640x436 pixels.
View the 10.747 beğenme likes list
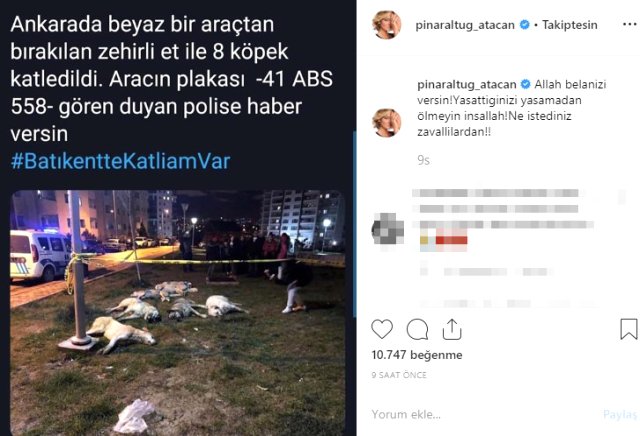[417, 355]
